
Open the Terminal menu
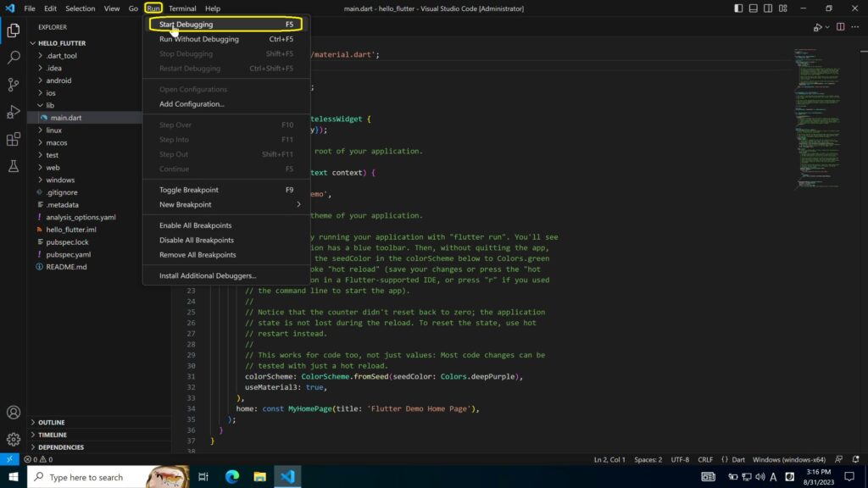point(182,8)
